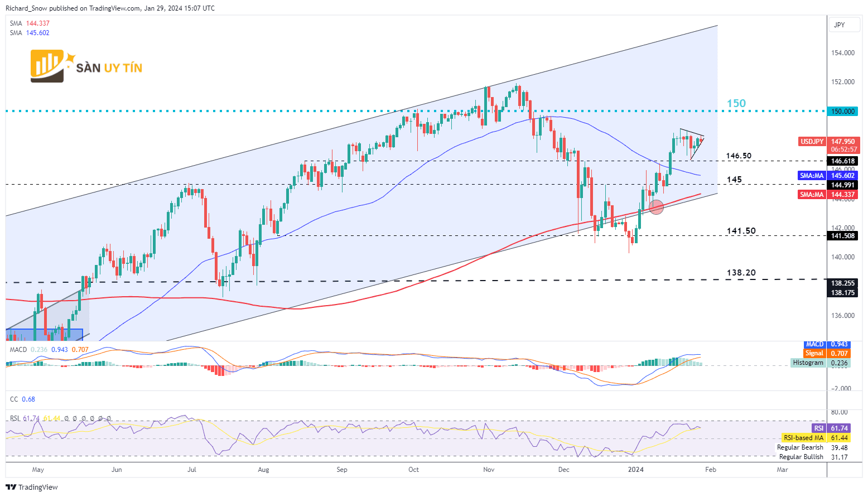868x497 pixels.
Task: Select the blue SMA 145.602 legend entry
Action: point(30,33)
